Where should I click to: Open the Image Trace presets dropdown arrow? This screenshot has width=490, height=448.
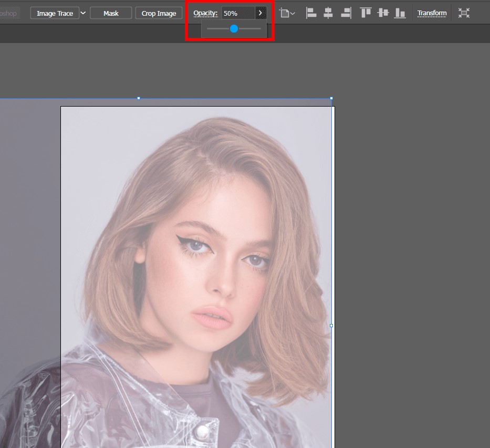[x=83, y=13]
